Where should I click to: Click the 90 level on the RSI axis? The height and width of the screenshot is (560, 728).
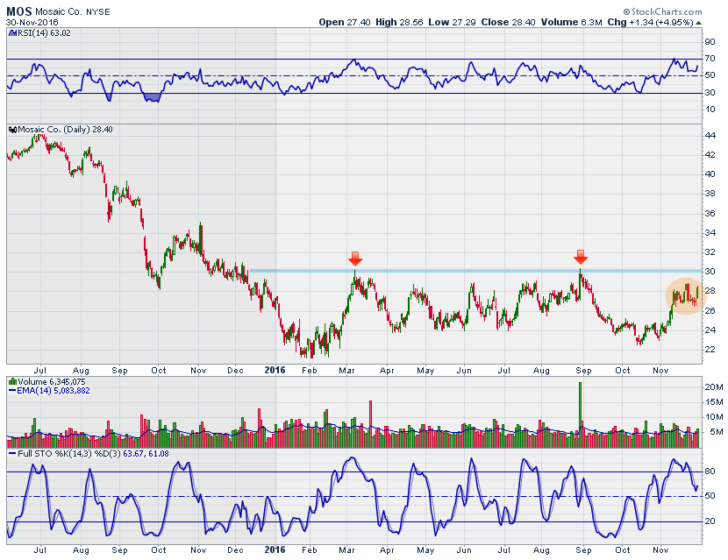tap(710, 42)
